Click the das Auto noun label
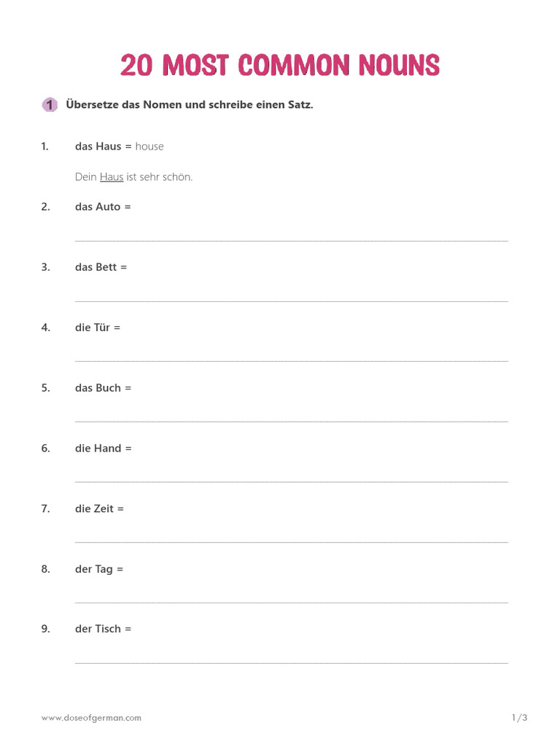 pyautogui.click(x=98, y=207)
